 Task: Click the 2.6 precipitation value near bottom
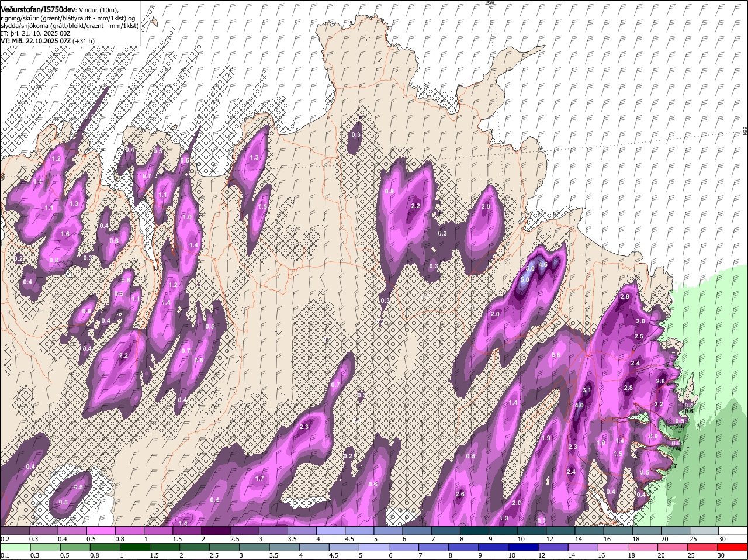click(x=459, y=495)
